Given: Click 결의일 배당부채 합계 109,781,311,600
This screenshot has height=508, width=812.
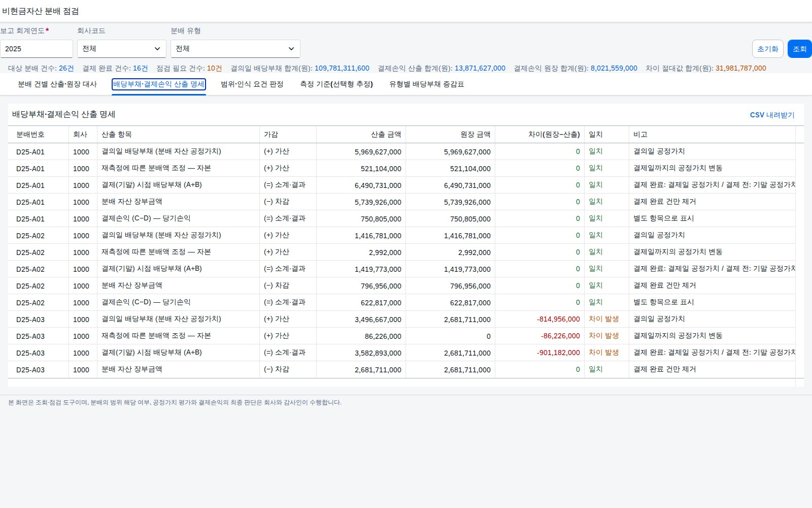Looking at the screenshot, I should [300, 68].
